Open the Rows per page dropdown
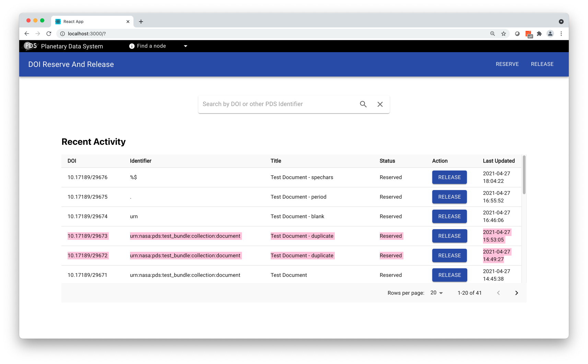This screenshot has width=588, height=364. [436, 293]
